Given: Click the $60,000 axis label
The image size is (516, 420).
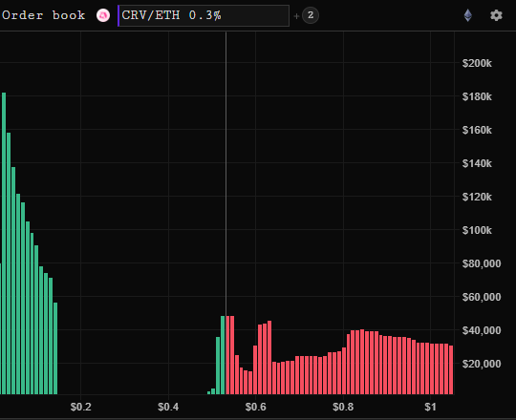Looking at the screenshot, I should 482,297.
